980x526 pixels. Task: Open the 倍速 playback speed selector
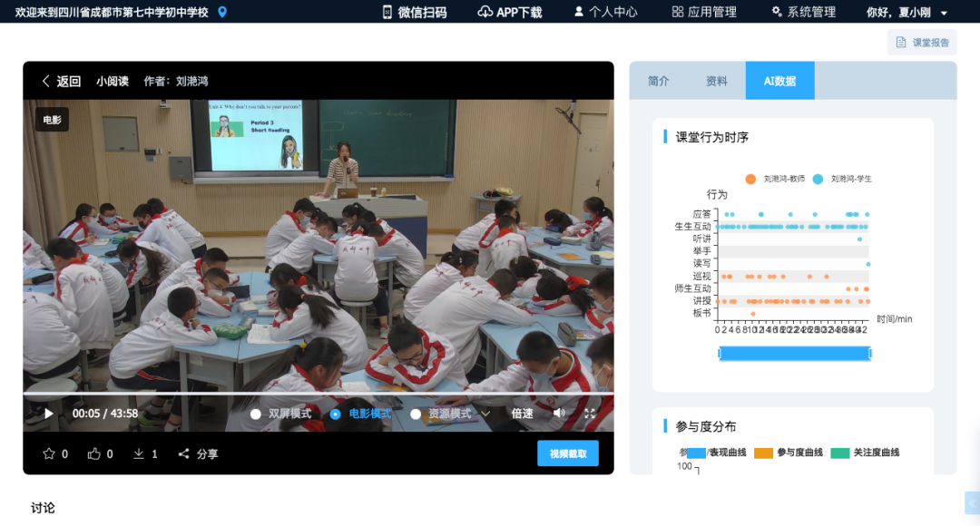pyautogui.click(x=523, y=412)
